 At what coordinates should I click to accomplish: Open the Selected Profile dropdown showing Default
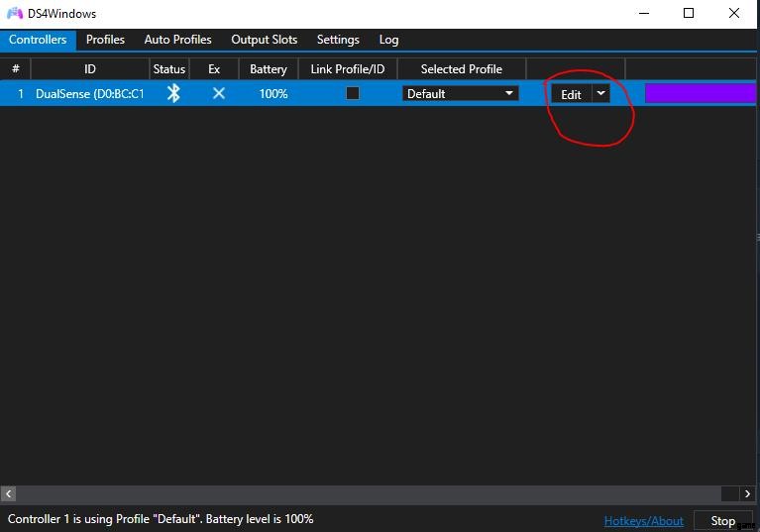460,93
